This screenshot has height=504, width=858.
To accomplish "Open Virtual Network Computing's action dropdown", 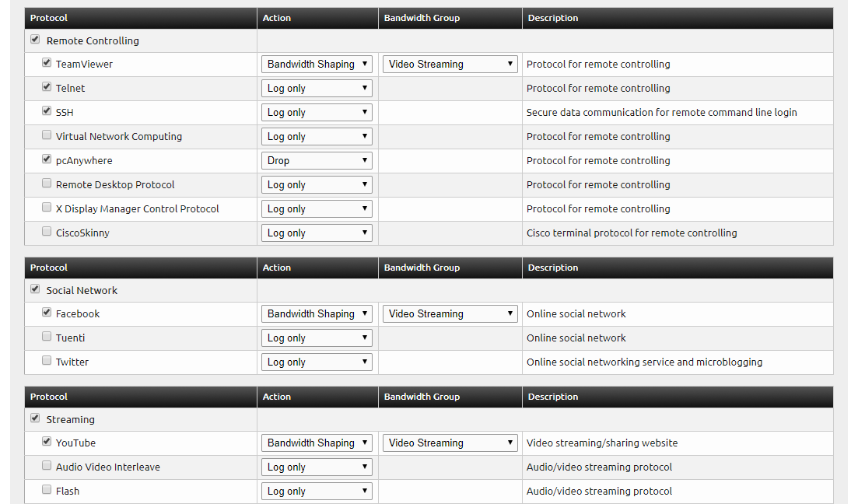I will 317,136.
